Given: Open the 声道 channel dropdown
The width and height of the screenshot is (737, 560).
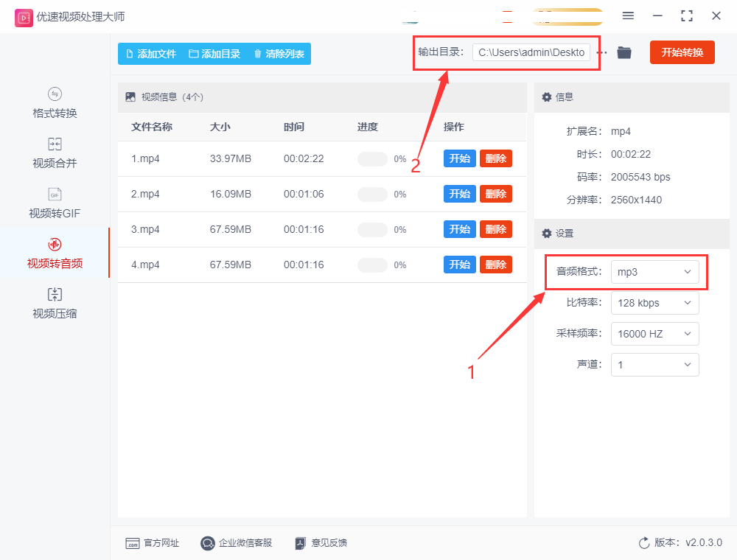Looking at the screenshot, I should tap(654, 365).
